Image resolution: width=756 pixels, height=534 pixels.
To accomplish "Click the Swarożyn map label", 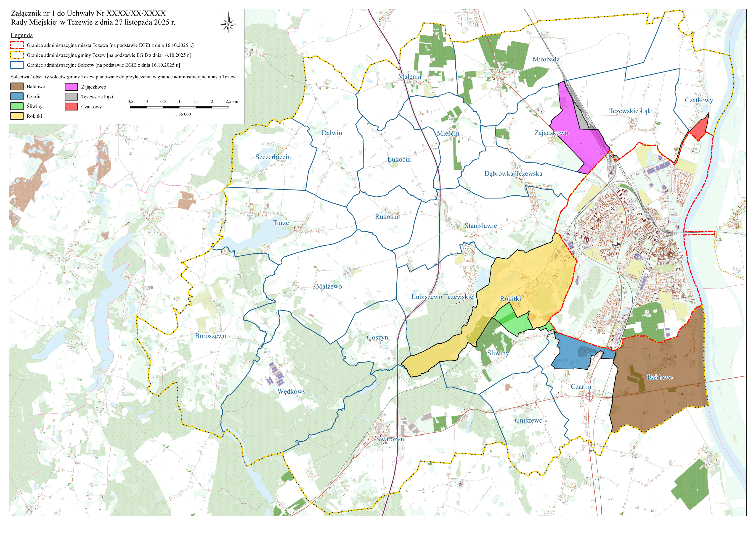I will [390, 439].
